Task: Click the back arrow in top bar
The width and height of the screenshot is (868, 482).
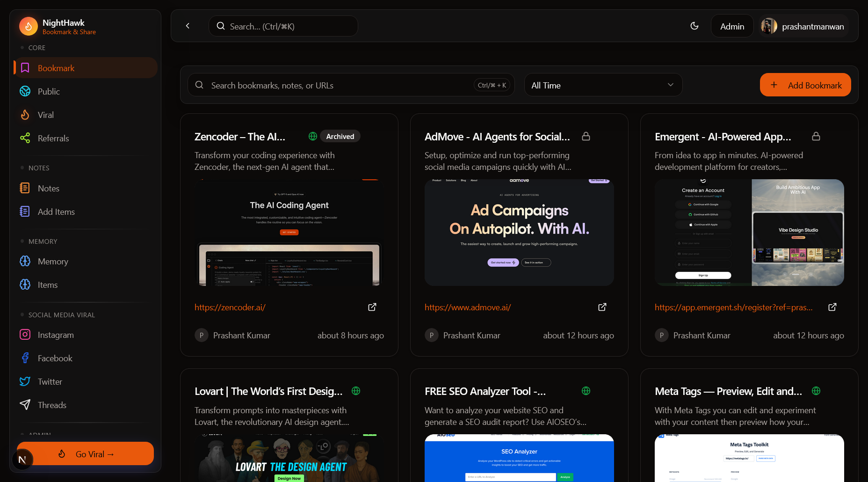Action: [x=188, y=26]
